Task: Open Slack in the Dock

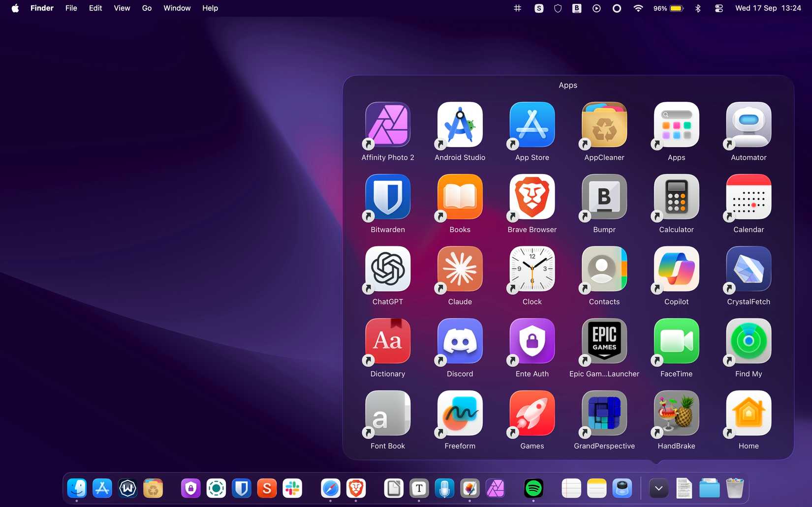Action: tap(292, 488)
